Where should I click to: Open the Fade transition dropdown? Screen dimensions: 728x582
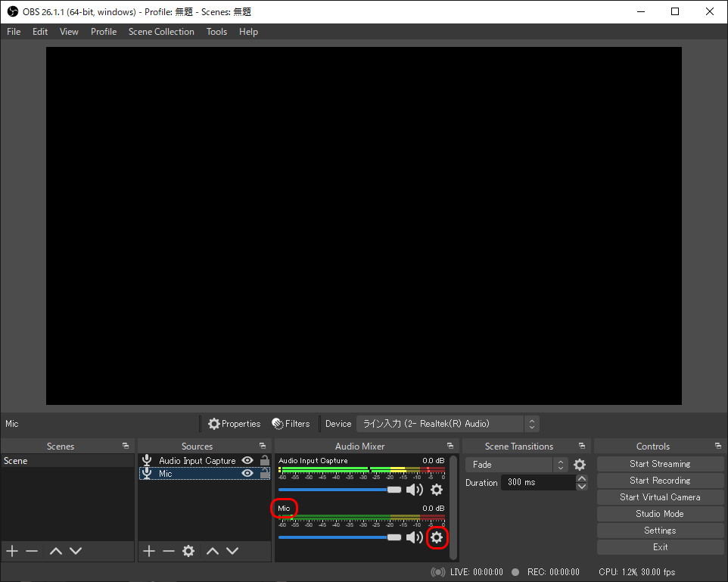click(516, 465)
